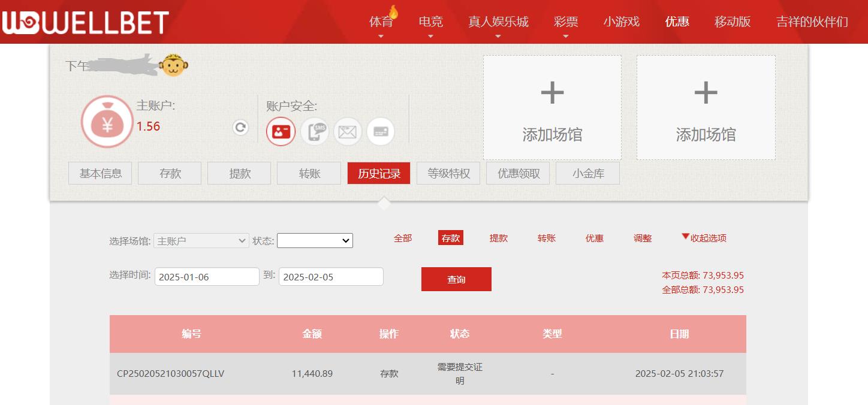The image size is (868, 405).
Task: Click the WELLBET logo
Action: pos(87,22)
